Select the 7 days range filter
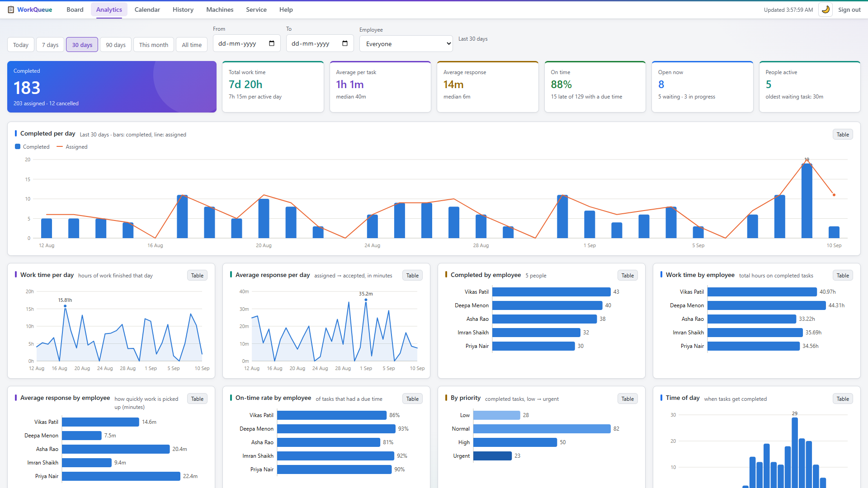This screenshot has height=488, width=868. tap(50, 45)
